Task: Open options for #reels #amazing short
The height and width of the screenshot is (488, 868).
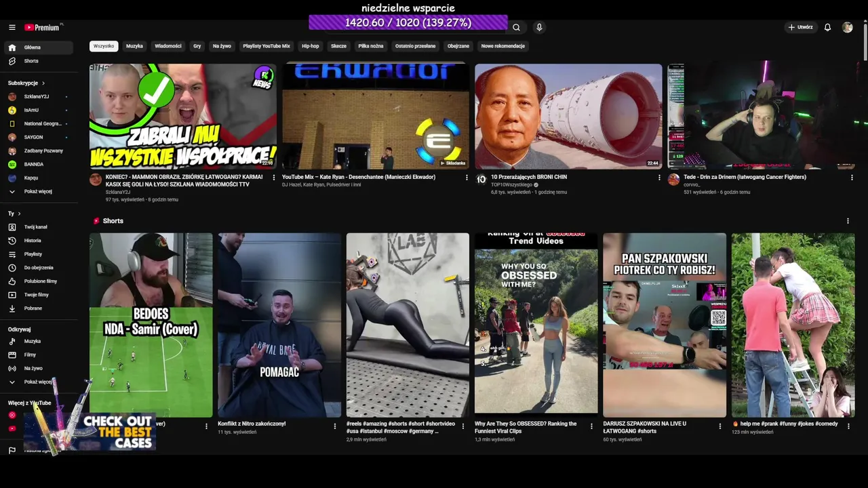Action: (463, 426)
